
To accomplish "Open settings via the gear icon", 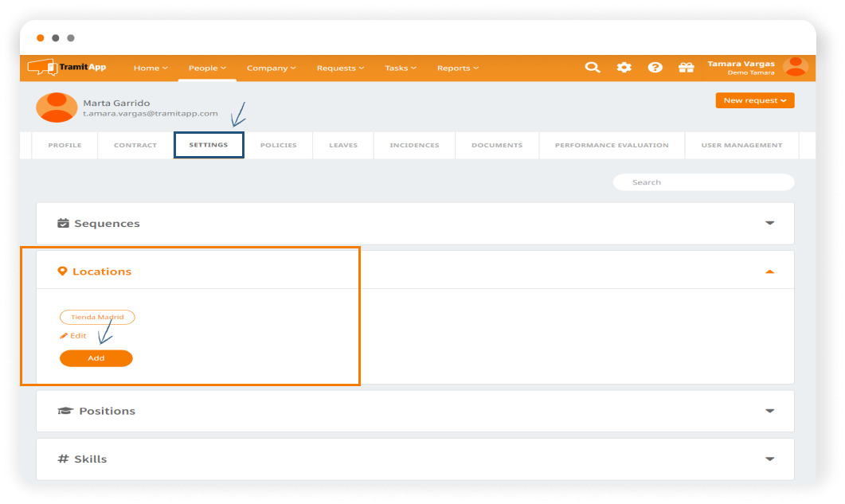I will pyautogui.click(x=624, y=68).
